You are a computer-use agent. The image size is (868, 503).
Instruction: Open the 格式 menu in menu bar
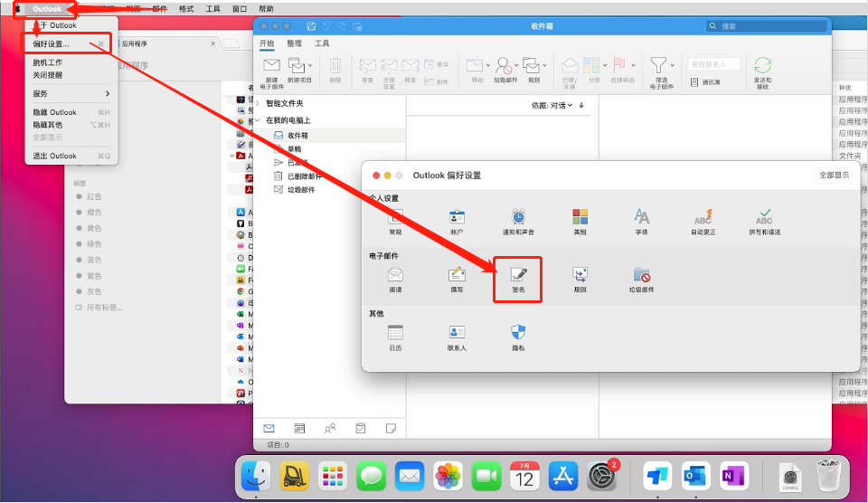click(186, 9)
